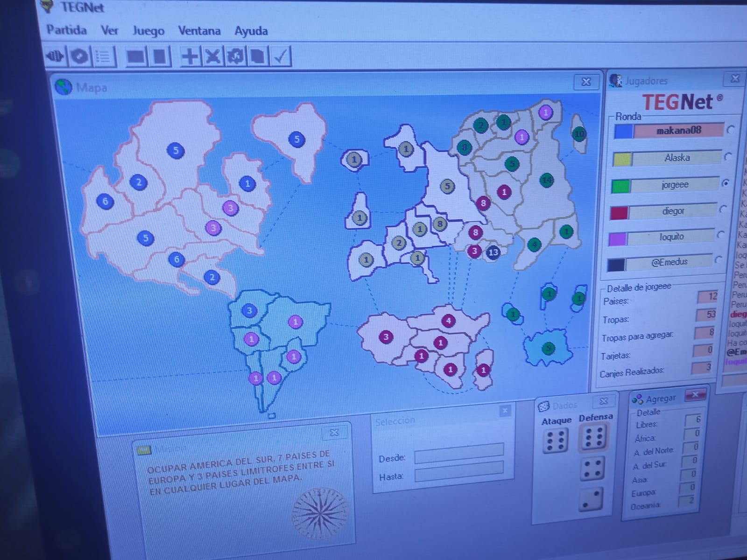Click the @Emedus player name bar
The image size is (747, 560).
pos(669,262)
